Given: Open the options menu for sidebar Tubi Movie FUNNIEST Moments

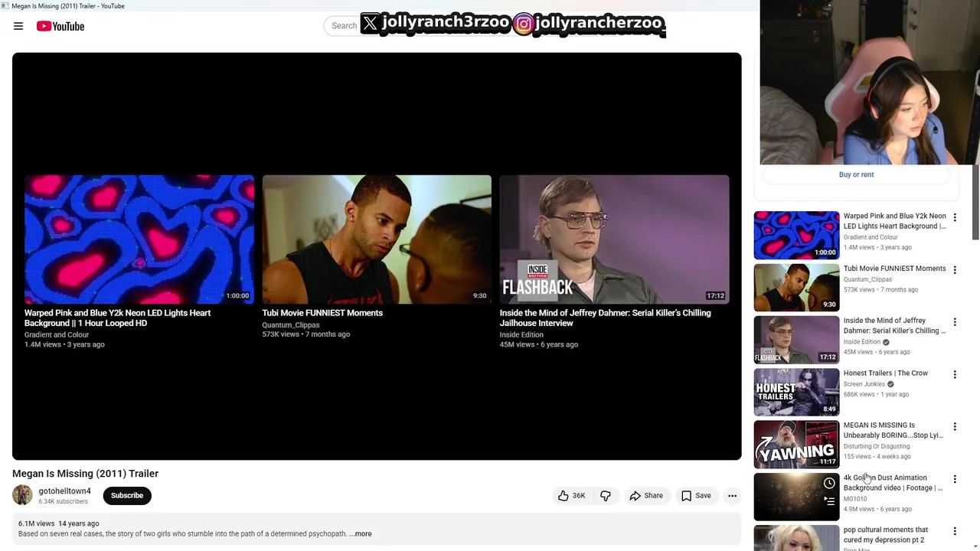Looking at the screenshot, I should [955, 270].
